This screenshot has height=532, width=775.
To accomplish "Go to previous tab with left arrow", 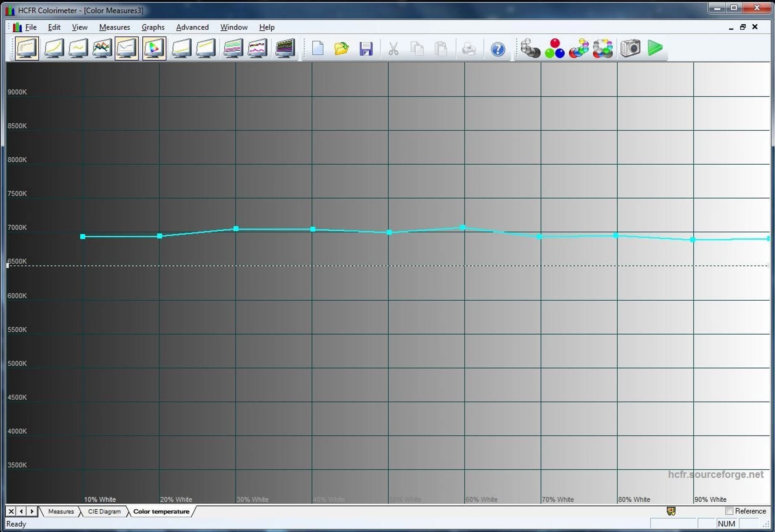I will [21, 511].
